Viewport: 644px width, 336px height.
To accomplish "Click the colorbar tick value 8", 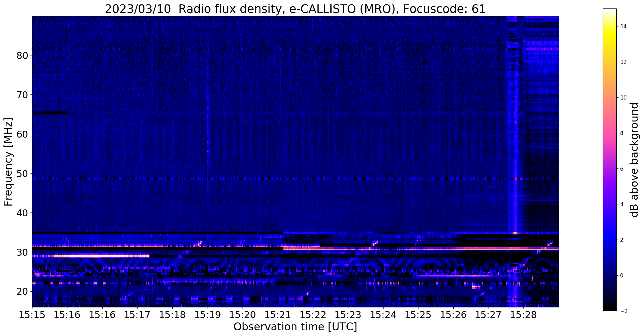I will click(621, 133).
